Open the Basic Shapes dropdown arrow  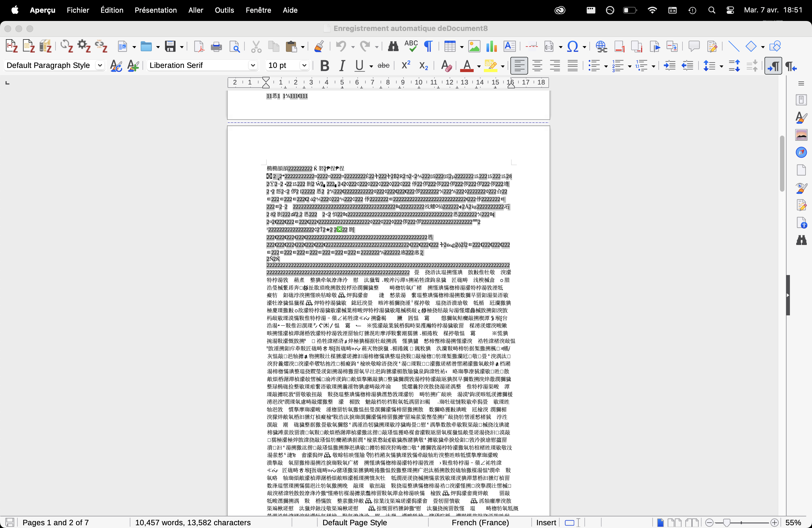point(763,47)
